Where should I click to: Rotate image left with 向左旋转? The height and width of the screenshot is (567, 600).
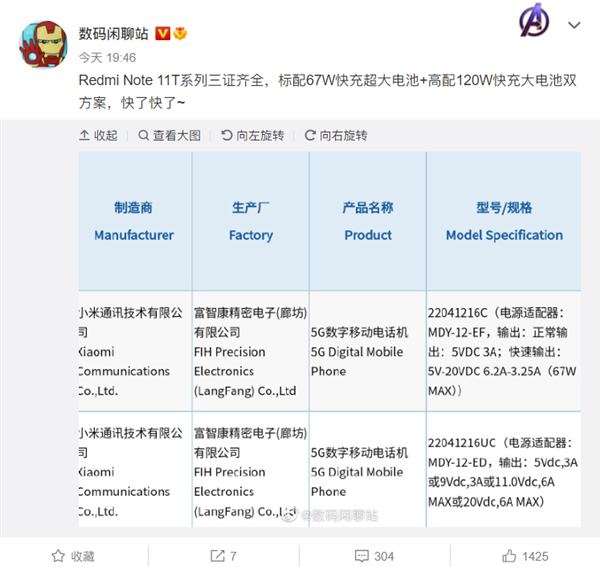click(x=253, y=135)
